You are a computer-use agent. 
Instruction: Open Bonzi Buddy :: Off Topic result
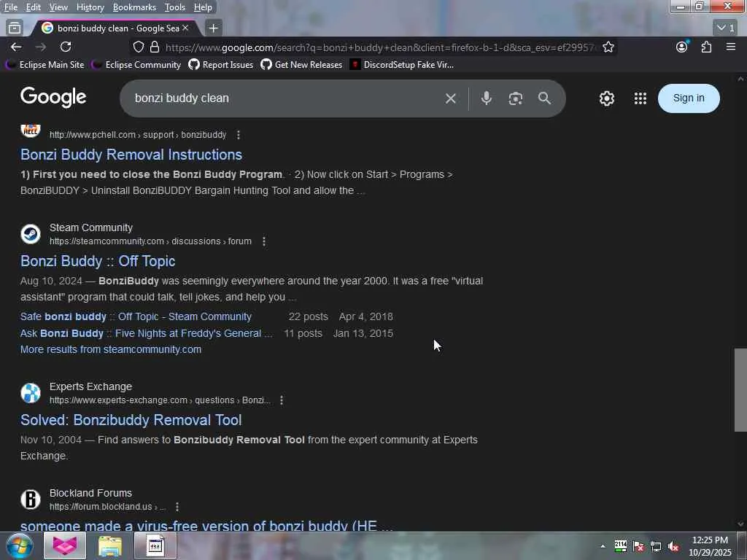pos(98,262)
